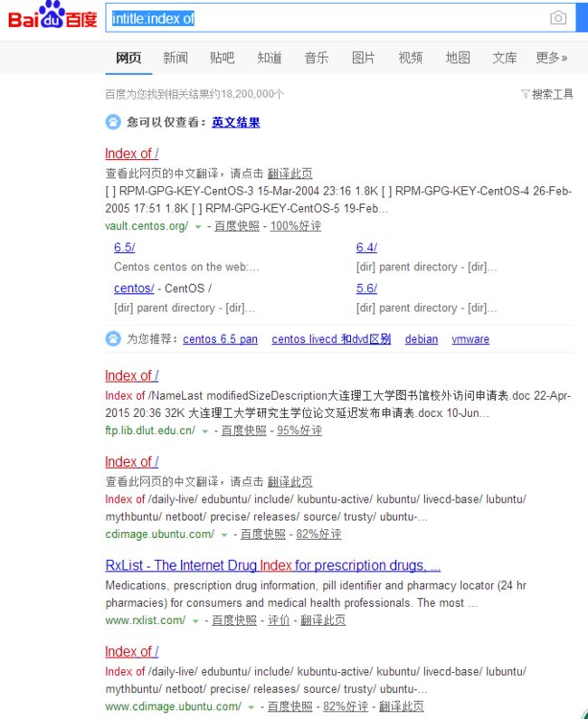
Task: Click the 英文结果 link
Action: 236,122
